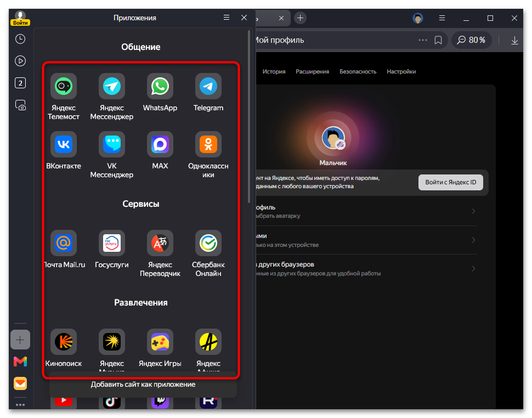Expand import from other browsers chevron
Screen dimensions: 532x418
tap(474, 269)
